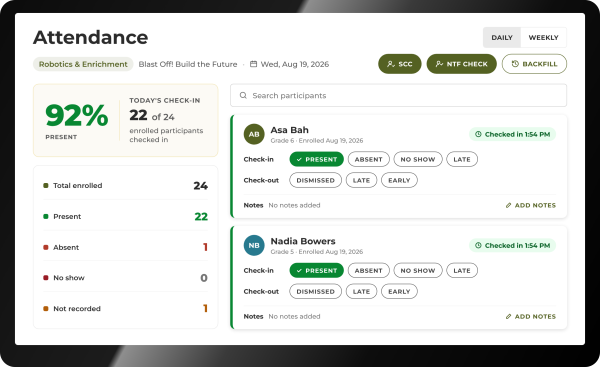Click the 22 of 24 check-in count
This screenshot has height=367, width=600.
pos(152,115)
